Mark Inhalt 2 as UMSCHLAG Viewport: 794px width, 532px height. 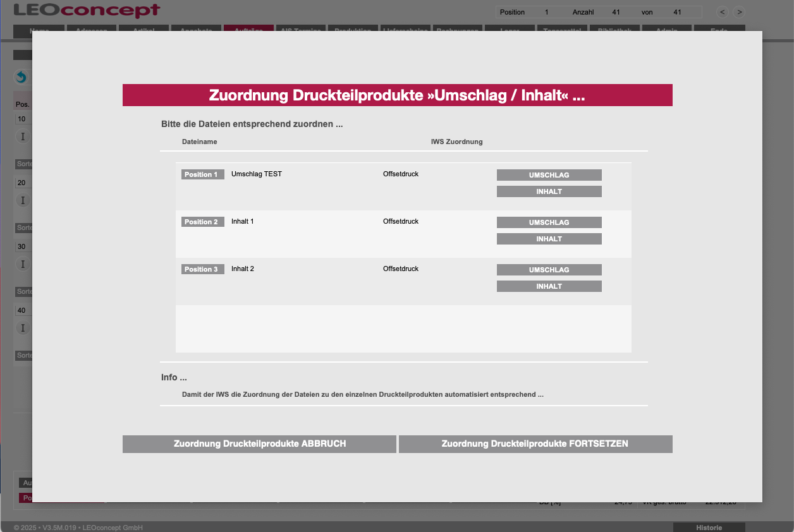point(549,270)
